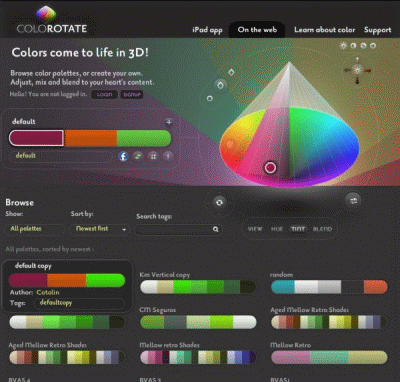Edit the default palette name field

(62, 156)
